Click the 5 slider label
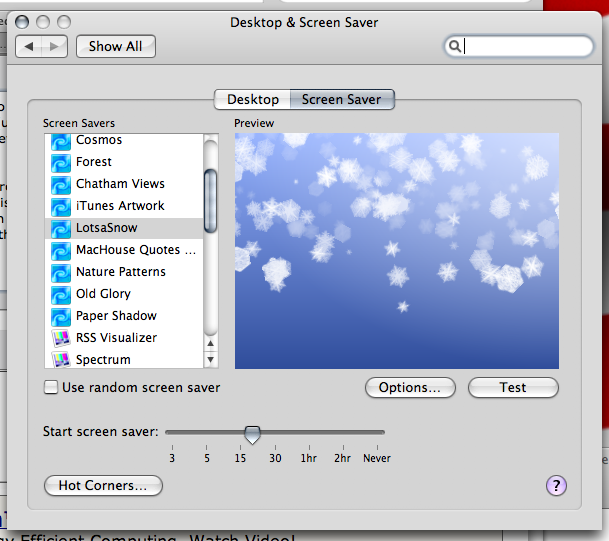Screen dimensions: 609x541 pos(207,458)
